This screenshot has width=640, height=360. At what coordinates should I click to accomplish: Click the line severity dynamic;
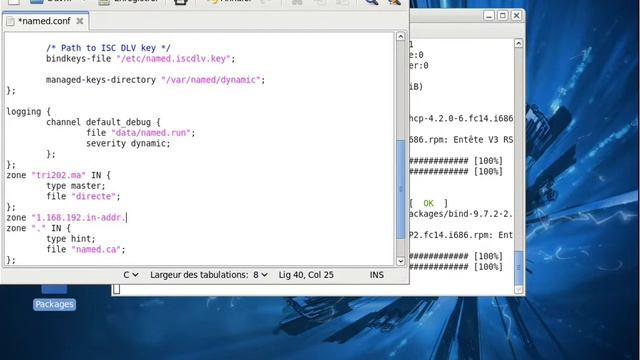coord(128,144)
